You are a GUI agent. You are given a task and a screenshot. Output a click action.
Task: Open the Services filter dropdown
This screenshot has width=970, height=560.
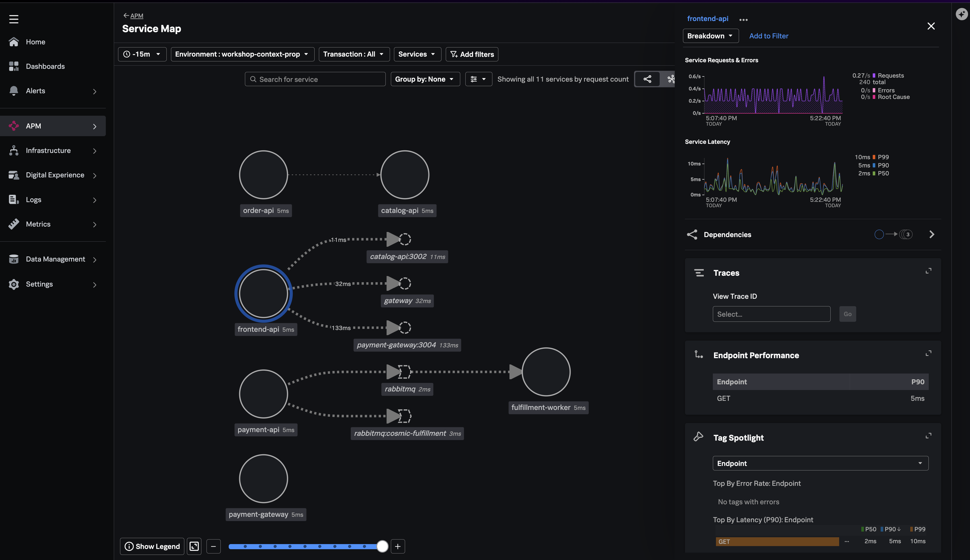(x=418, y=54)
